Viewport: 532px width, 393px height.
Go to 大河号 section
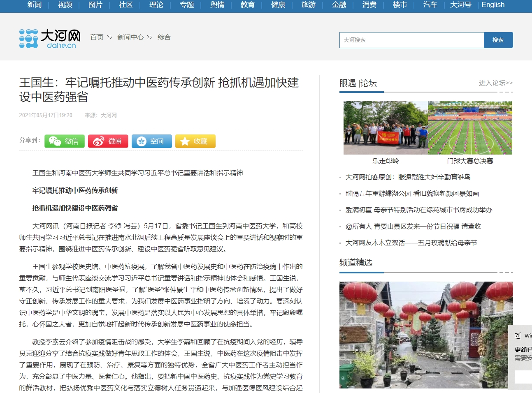click(460, 5)
